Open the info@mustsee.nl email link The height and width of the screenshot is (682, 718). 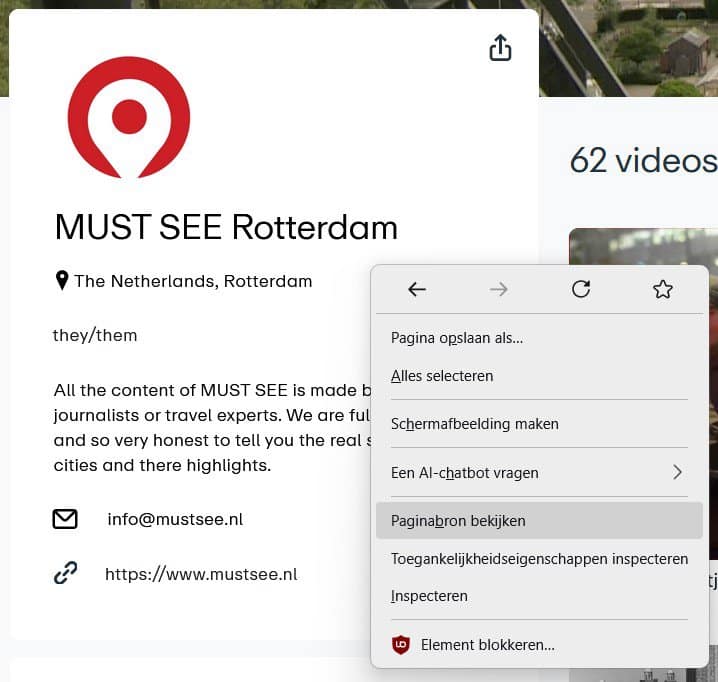pyautogui.click(x=175, y=519)
